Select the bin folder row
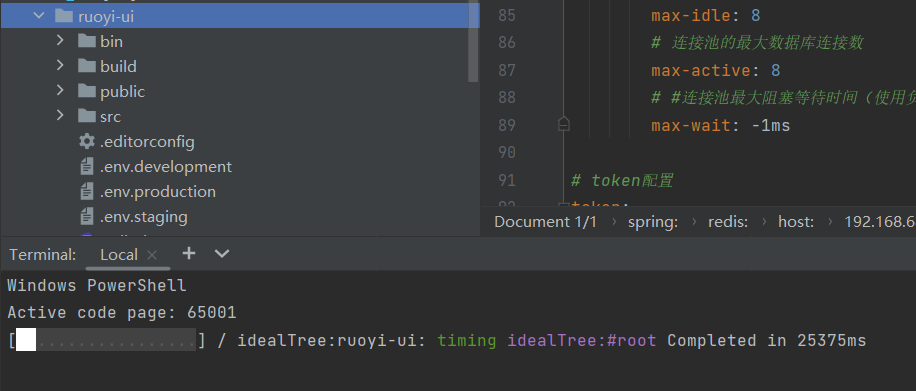The height and width of the screenshot is (391, 916). coord(240,41)
